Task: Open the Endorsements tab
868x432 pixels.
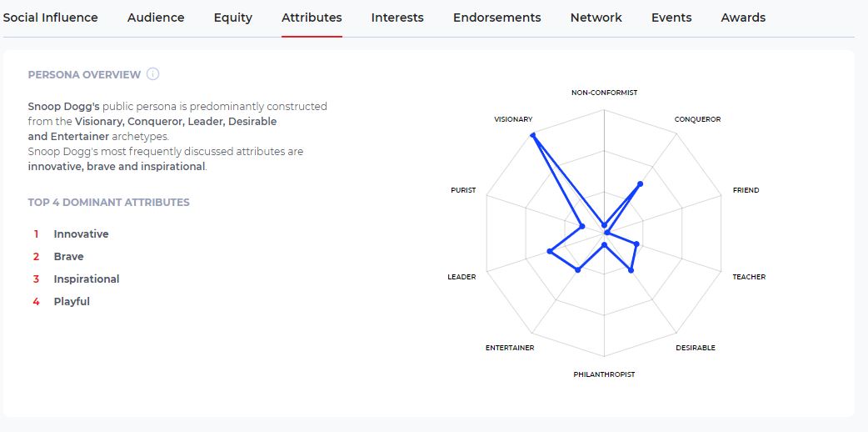Action: (x=496, y=18)
